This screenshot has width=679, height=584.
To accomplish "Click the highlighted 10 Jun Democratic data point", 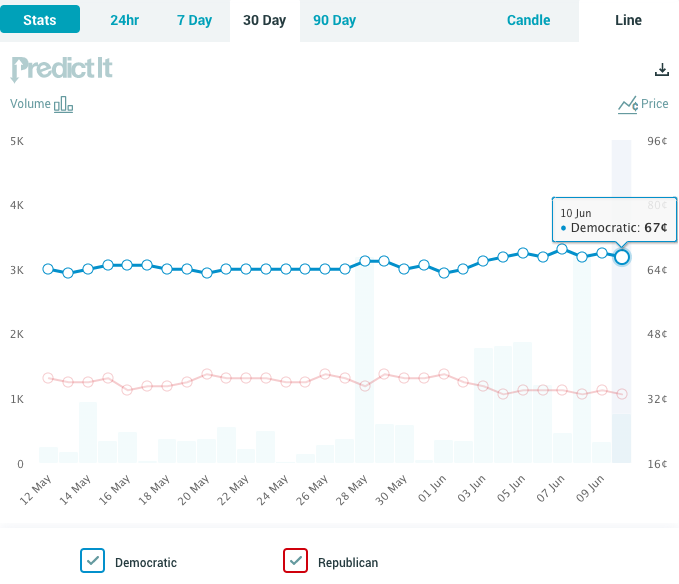I will 622,257.
